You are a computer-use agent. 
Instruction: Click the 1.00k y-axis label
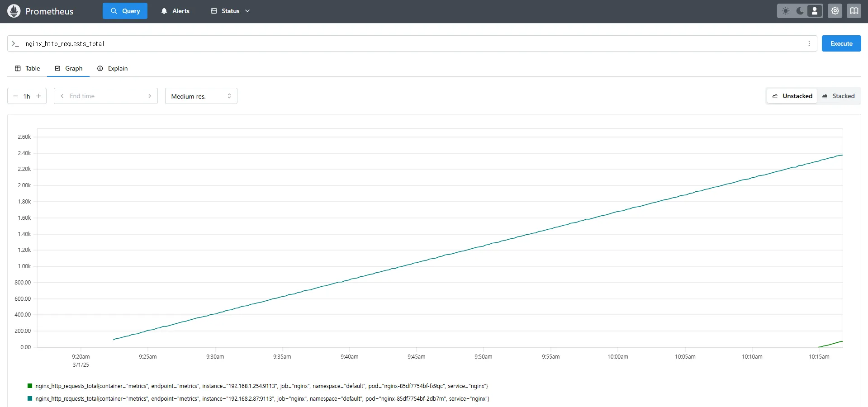[24, 266]
